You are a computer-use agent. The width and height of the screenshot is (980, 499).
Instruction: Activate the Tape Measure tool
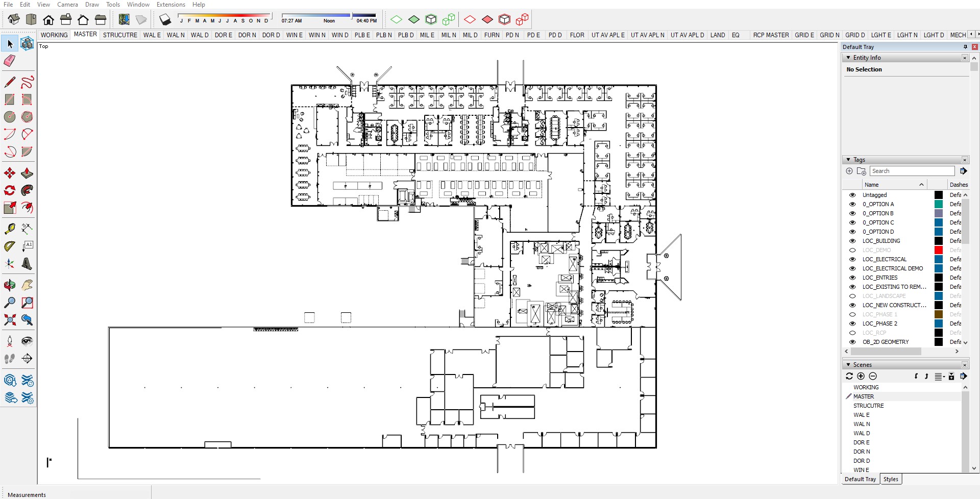[x=9, y=229]
